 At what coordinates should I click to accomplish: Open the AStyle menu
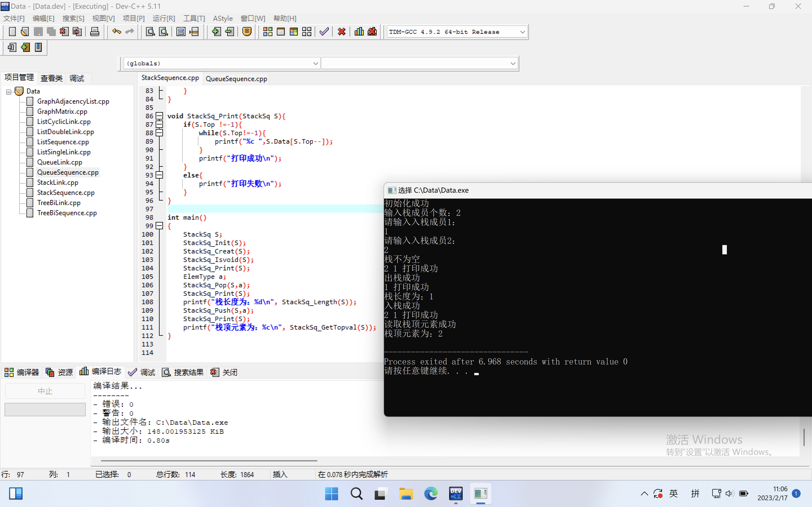click(x=223, y=18)
